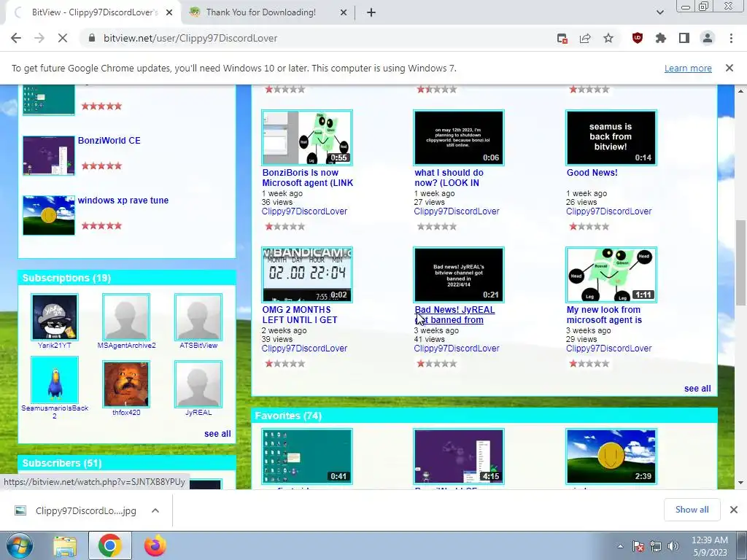Dismiss the Chrome update info bar
747x560 pixels.
click(x=729, y=68)
